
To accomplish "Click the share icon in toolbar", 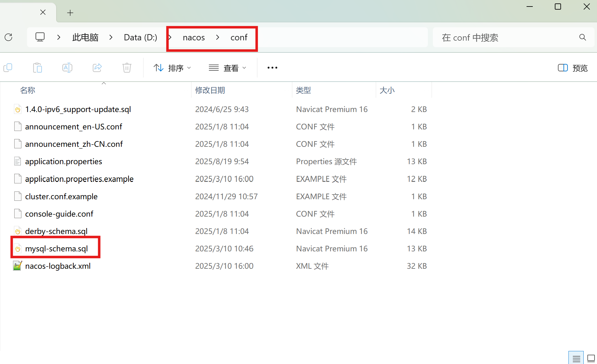I will tap(97, 68).
